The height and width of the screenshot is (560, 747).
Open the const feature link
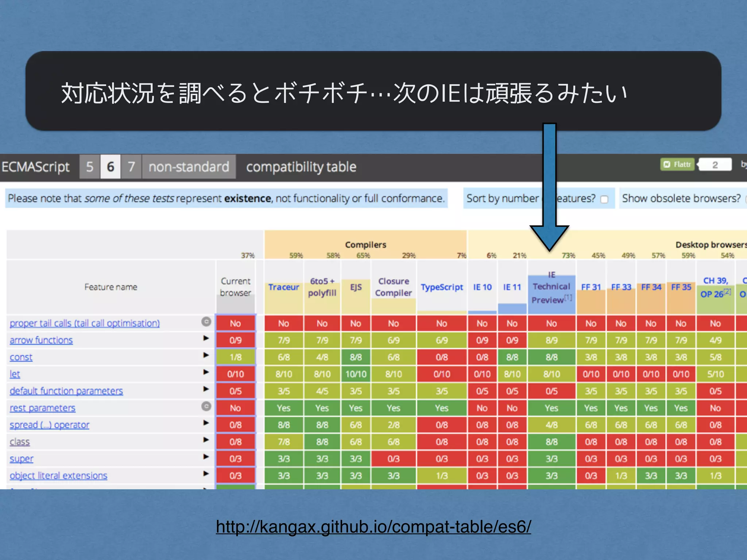coord(21,357)
